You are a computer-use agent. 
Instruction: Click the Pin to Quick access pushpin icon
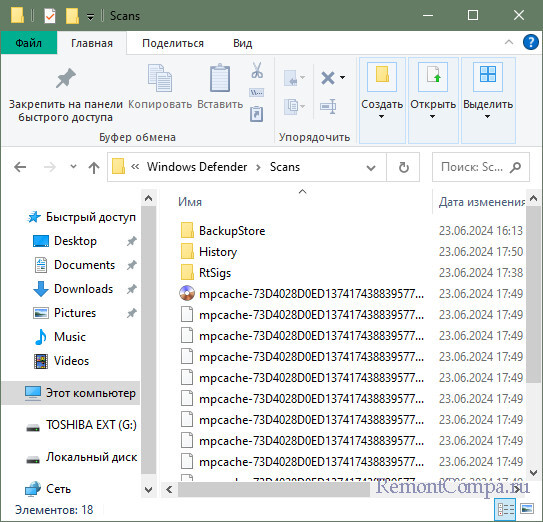65,78
